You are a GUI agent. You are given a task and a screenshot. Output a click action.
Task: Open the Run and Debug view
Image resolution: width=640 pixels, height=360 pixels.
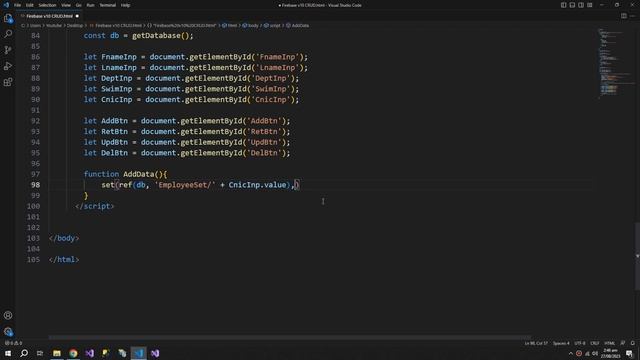(x=8, y=66)
